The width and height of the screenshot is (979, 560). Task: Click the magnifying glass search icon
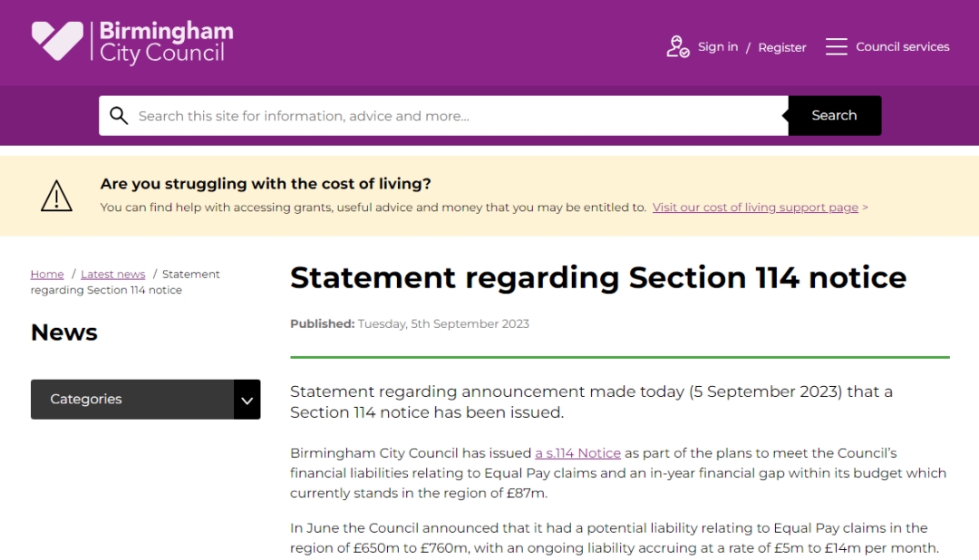coord(119,116)
